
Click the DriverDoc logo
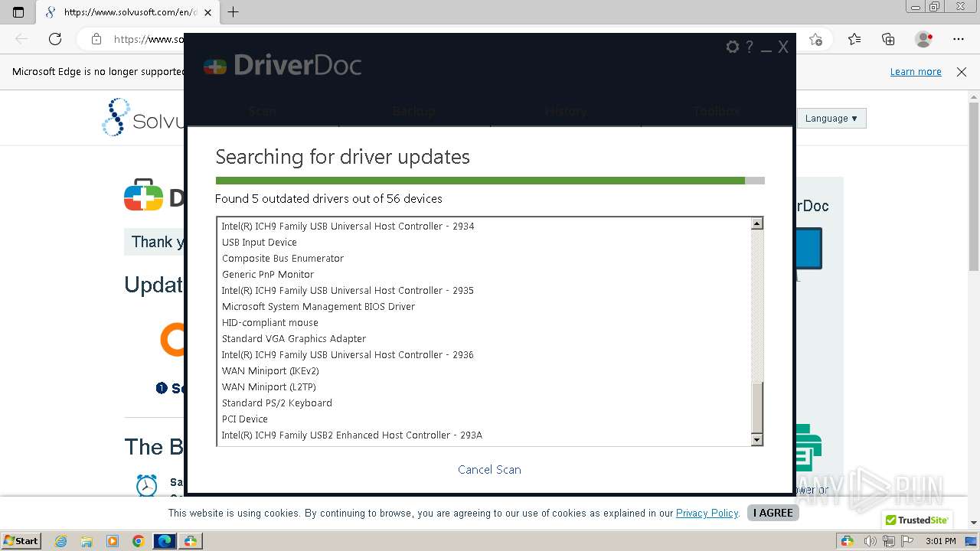[x=283, y=66]
